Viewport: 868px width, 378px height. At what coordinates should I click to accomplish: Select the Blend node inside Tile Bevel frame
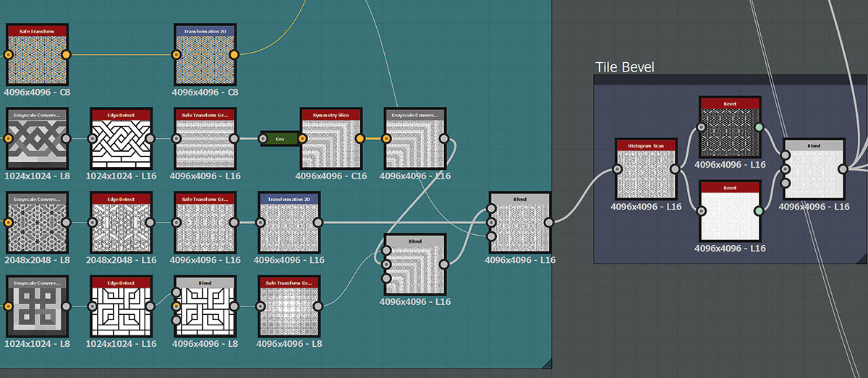click(x=814, y=169)
